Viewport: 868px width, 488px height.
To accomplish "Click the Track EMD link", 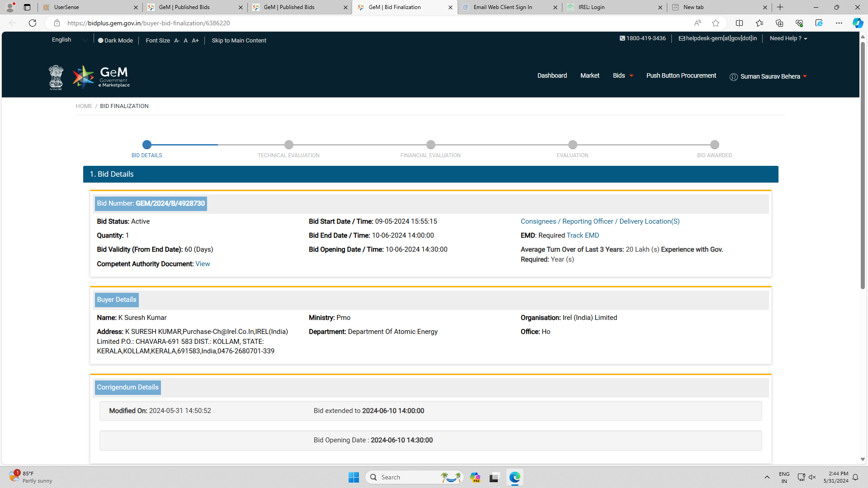I will click(582, 235).
